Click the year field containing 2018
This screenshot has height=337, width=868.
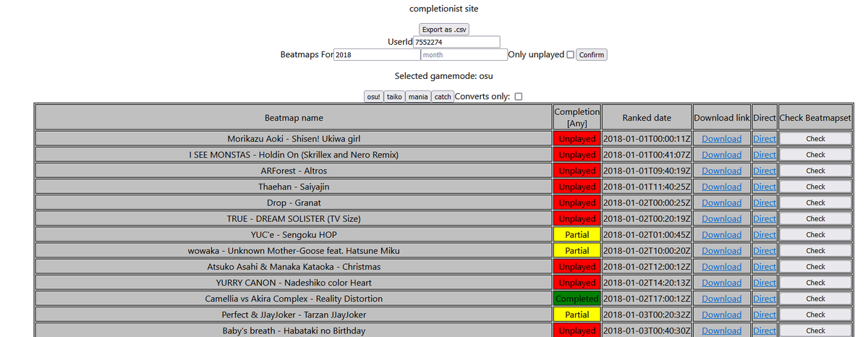(x=376, y=55)
